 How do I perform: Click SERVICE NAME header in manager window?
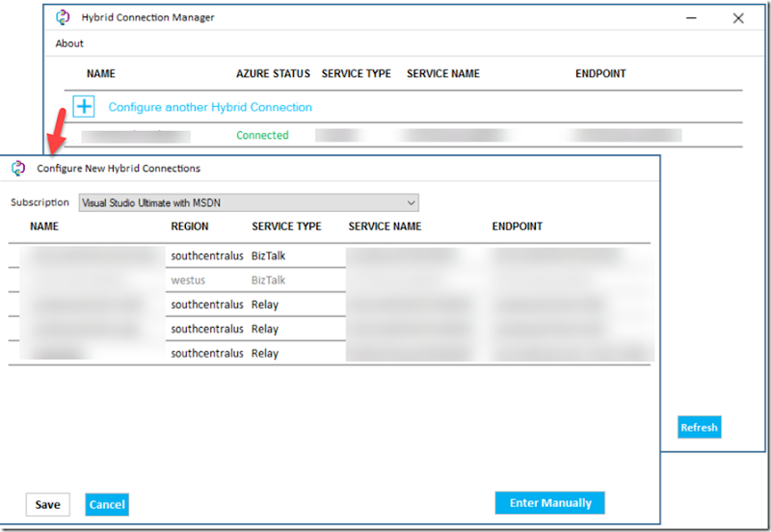(442, 74)
